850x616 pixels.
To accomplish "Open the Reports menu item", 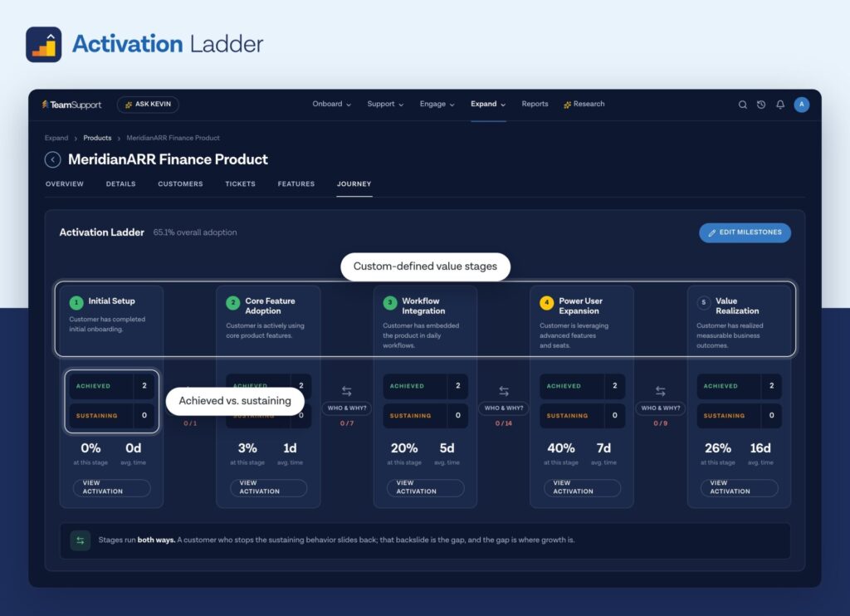I will pos(535,104).
